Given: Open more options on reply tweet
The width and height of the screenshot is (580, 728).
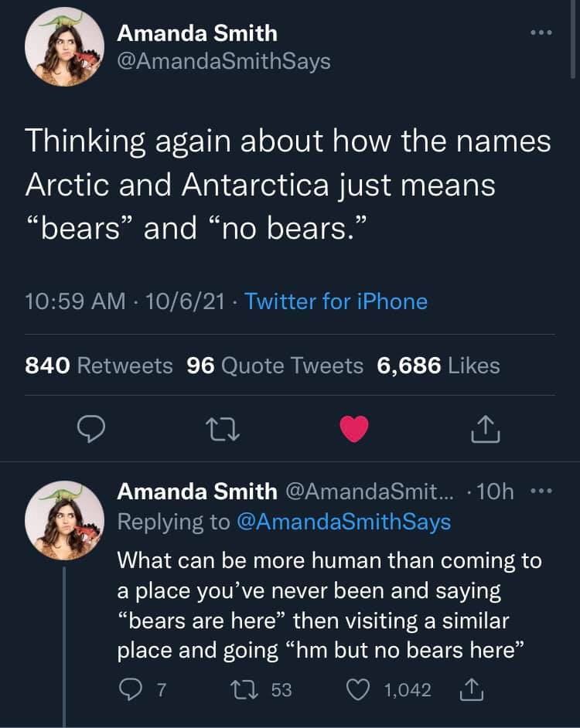Looking at the screenshot, I should point(539,491).
